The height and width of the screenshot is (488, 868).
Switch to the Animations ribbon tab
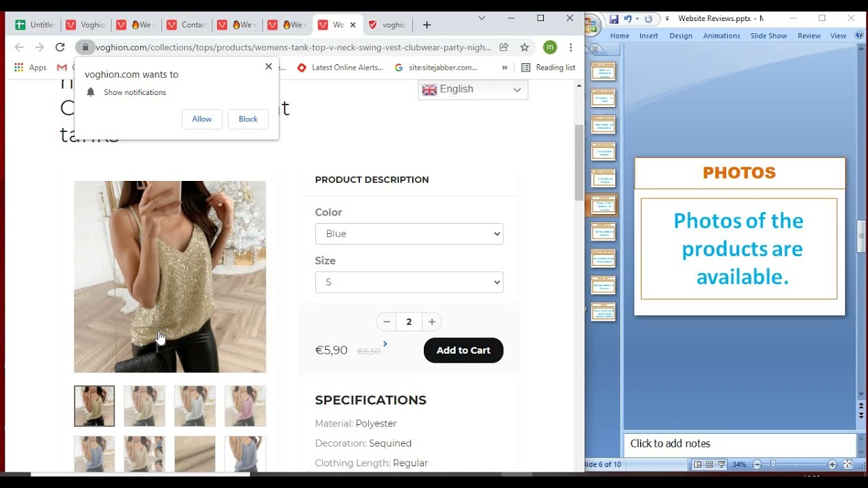(722, 36)
